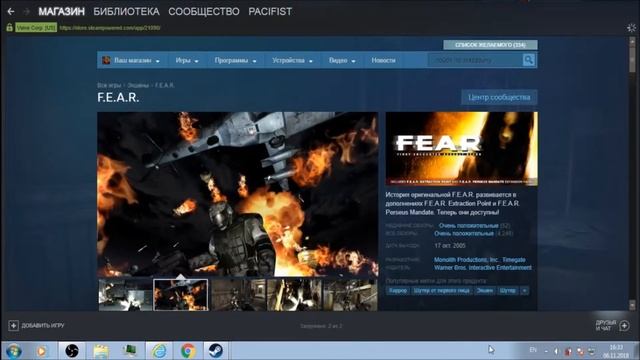Open Центр сообщества
Viewport: 640px width, 360px height.
click(x=499, y=98)
